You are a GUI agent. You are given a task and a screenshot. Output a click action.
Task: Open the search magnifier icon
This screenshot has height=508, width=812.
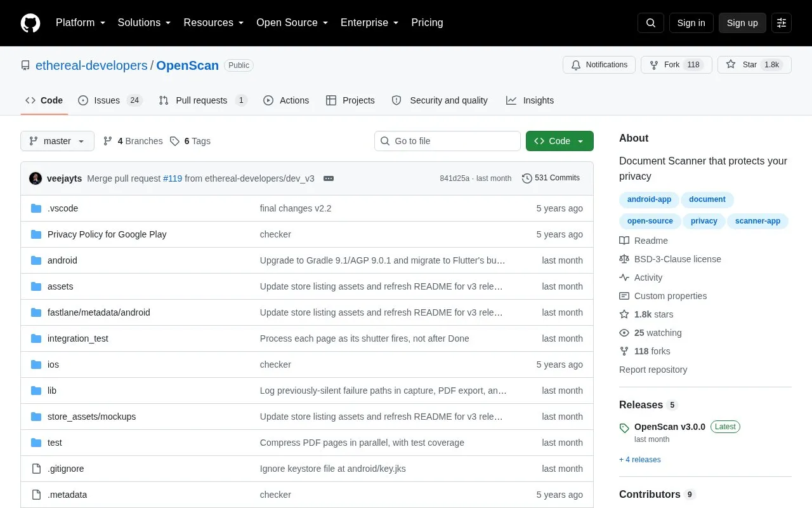tap(651, 23)
